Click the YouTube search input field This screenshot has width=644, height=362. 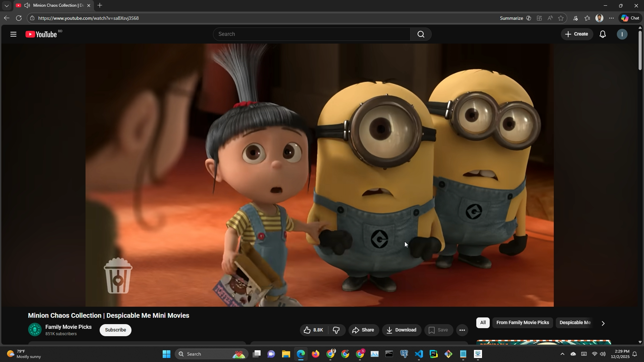(311, 34)
